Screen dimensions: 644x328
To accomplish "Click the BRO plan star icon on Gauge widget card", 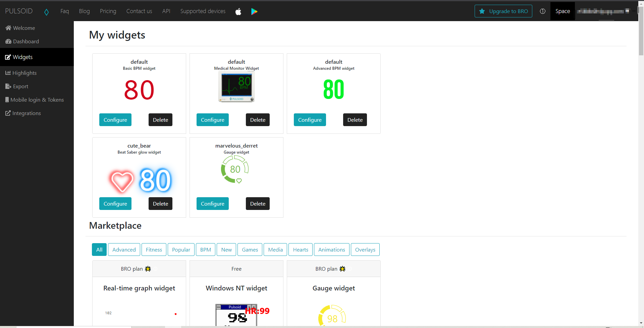I will click(x=342, y=269).
